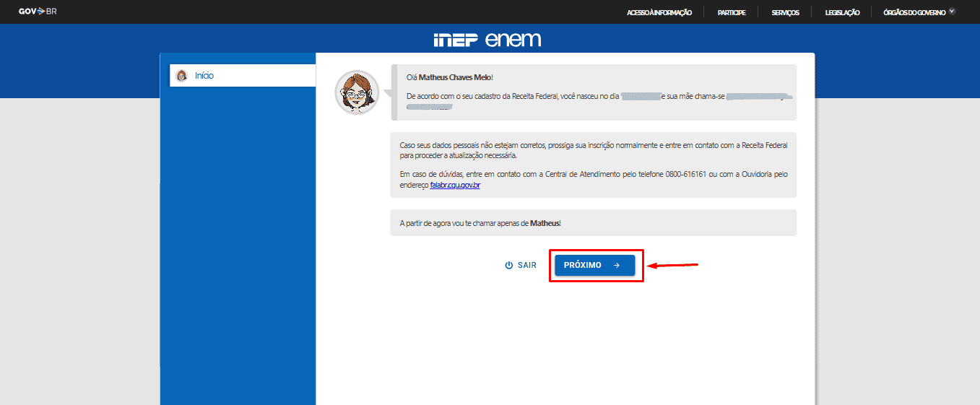This screenshot has width=980, height=405.
Task: Click the Receita Federal data correction notice
Action: 594,165
